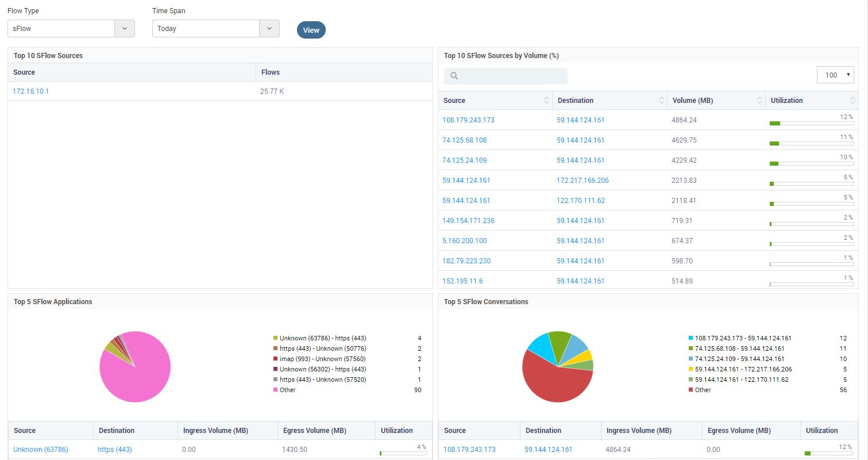Open https (443) link in Applications table

click(x=115, y=450)
